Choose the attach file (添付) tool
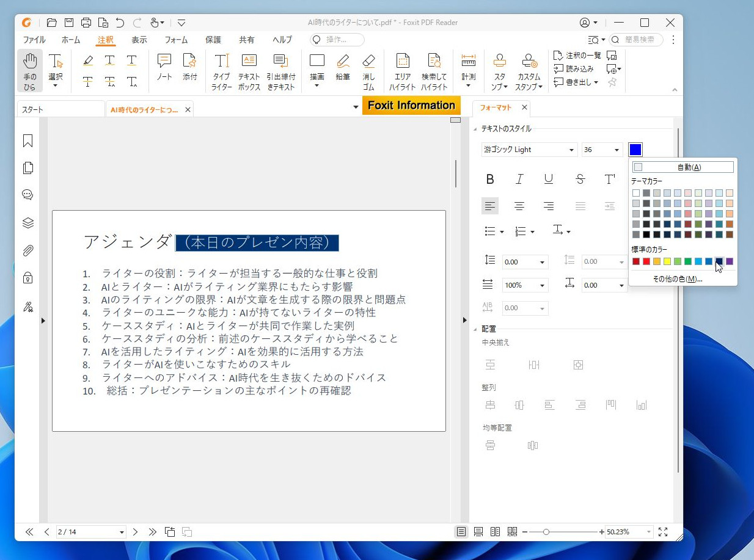Image resolution: width=754 pixels, height=560 pixels. [x=189, y=67]
